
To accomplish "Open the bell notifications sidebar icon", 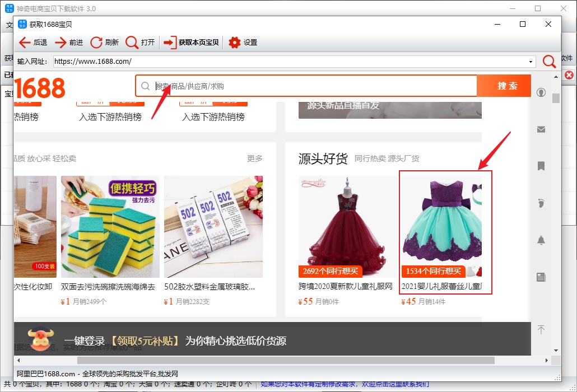I will coord(541,240).
